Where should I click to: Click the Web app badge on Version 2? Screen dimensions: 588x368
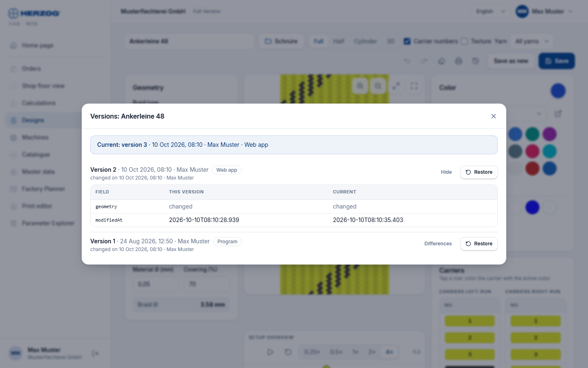(227, 170)
